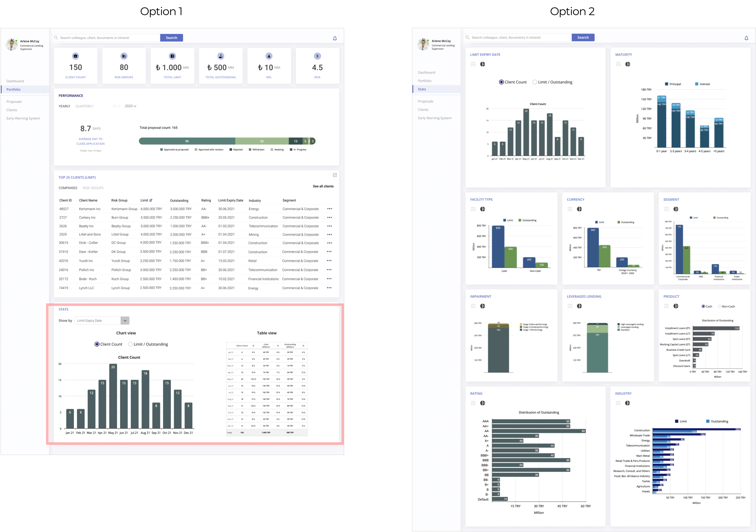The height and width of the screenshot is (532, 756).
Task: Open Portfolio in Option 1 sidebar
Action: [x=25, y=90]
